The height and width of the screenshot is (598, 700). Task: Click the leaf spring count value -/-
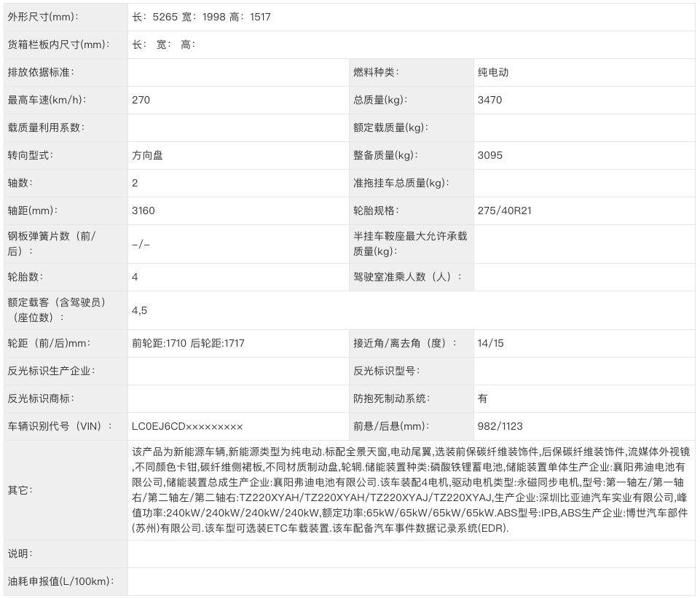[141, 244]
